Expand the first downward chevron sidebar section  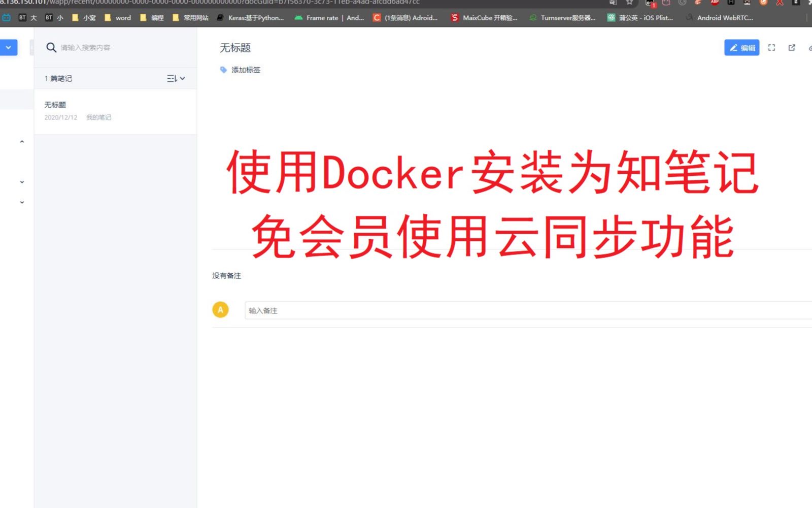click(22, 182)
